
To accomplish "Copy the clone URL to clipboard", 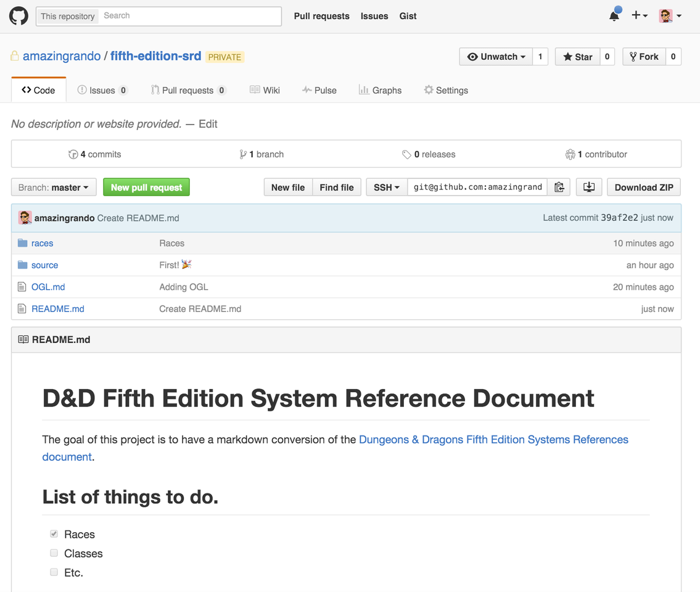I will click(559, 187).
